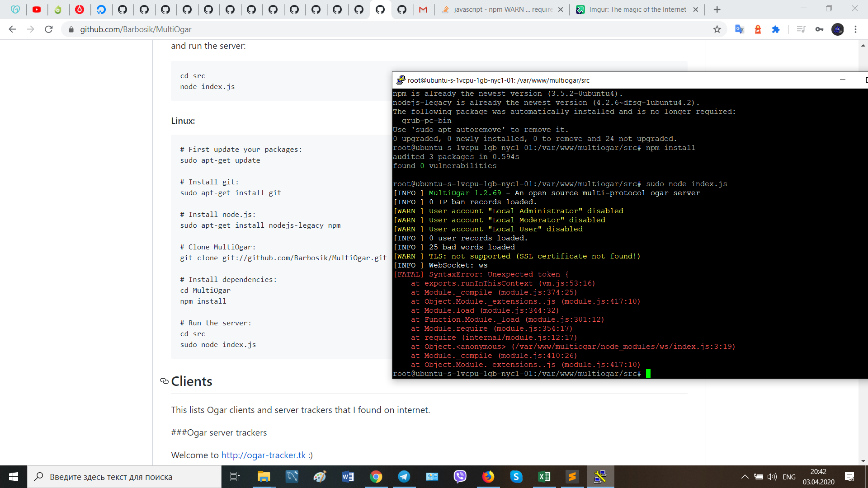Bookmark this page with the star
This screenshot has width=868, height=488.
click(717, 29)
